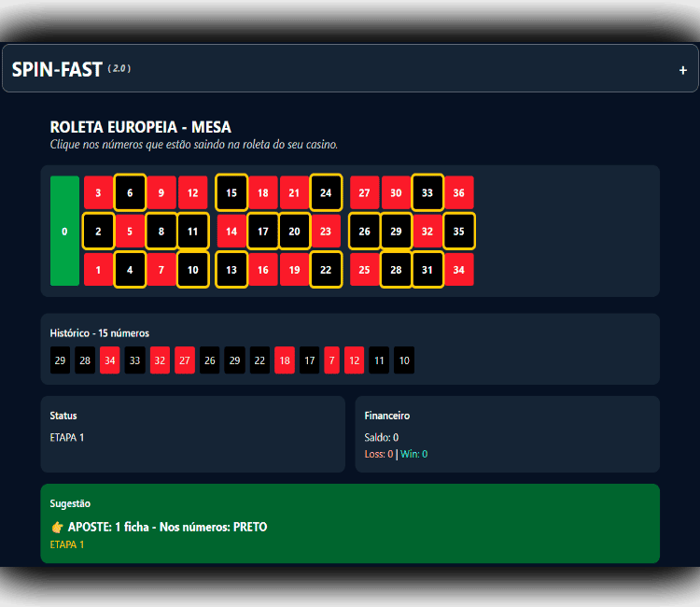
Task: Click the 'ETAPA 1' text under Status
Action: (67, 437)
